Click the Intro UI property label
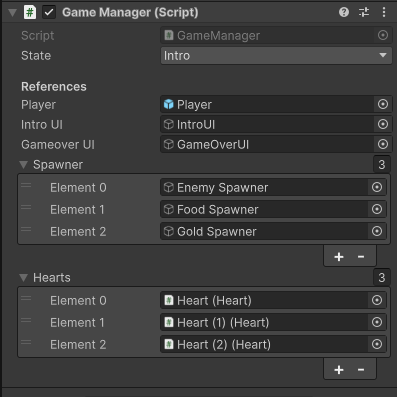Image resolution: width=397 pixels, height=397 pixels. click(x=42, y=125)
